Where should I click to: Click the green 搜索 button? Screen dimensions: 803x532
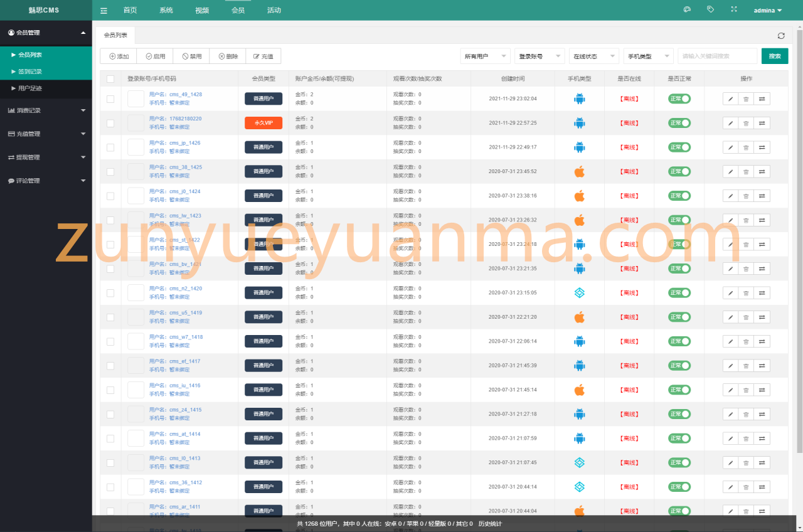click(775, 56)
